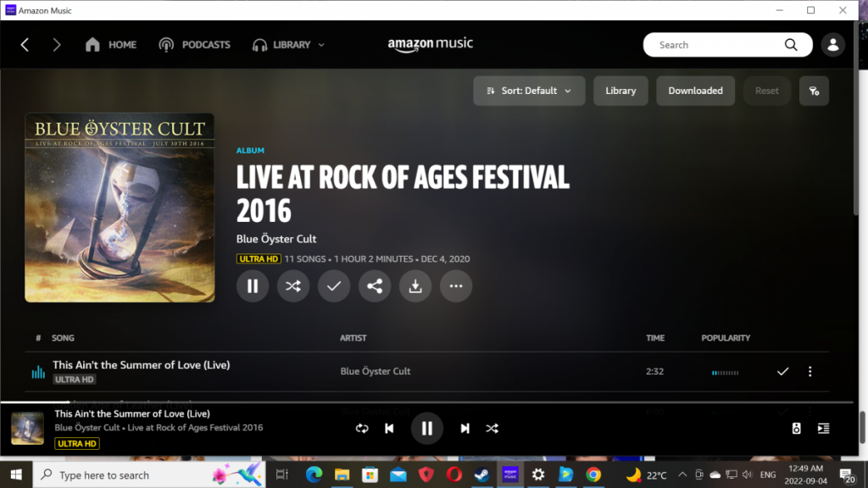This screenshot has width=868, height=488.
Task: Shuffle the album songs
Action: [x=293, y=286]
